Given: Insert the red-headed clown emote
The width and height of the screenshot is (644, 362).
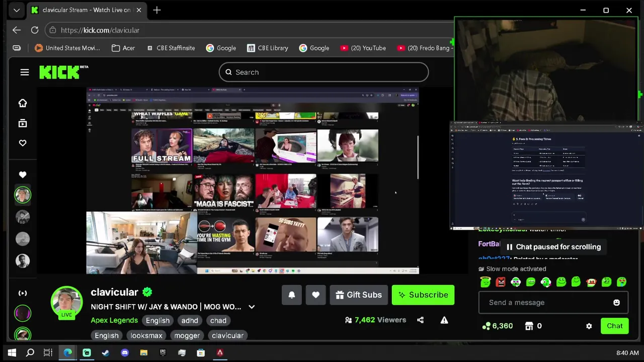Looking at the screenshot, I should click(591, 282).
